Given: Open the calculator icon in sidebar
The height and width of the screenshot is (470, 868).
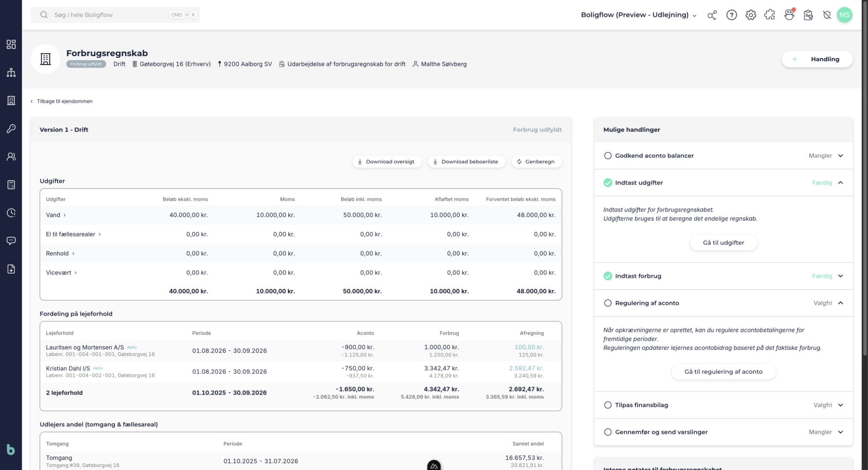Looking at the screenshot, I should coord(11,185).
